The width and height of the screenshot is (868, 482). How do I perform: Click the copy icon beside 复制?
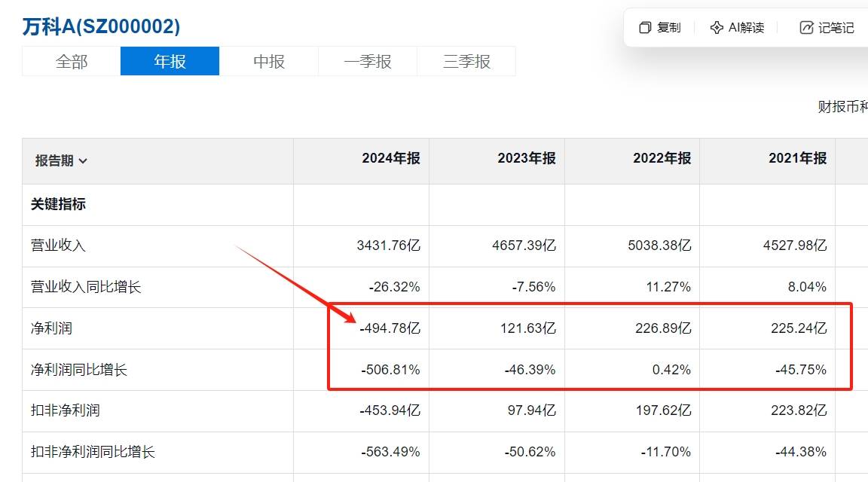pyautogui.click(x=645, y=28)
